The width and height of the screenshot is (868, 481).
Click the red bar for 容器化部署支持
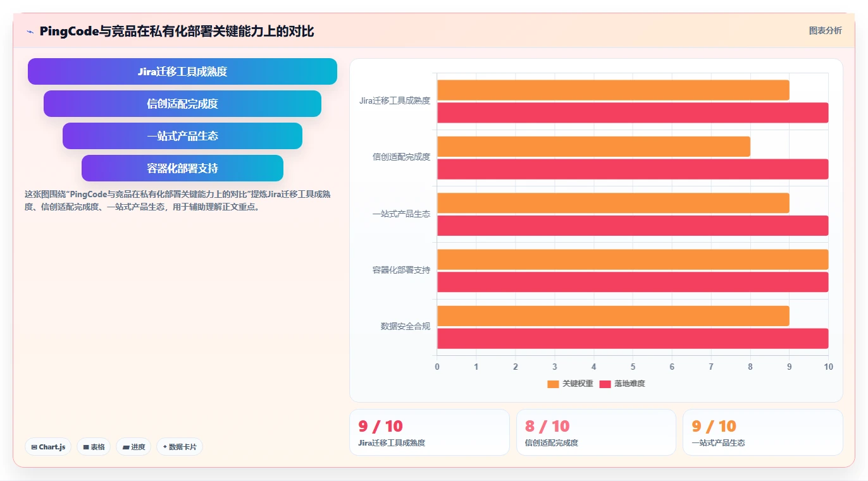coord(633,282)
